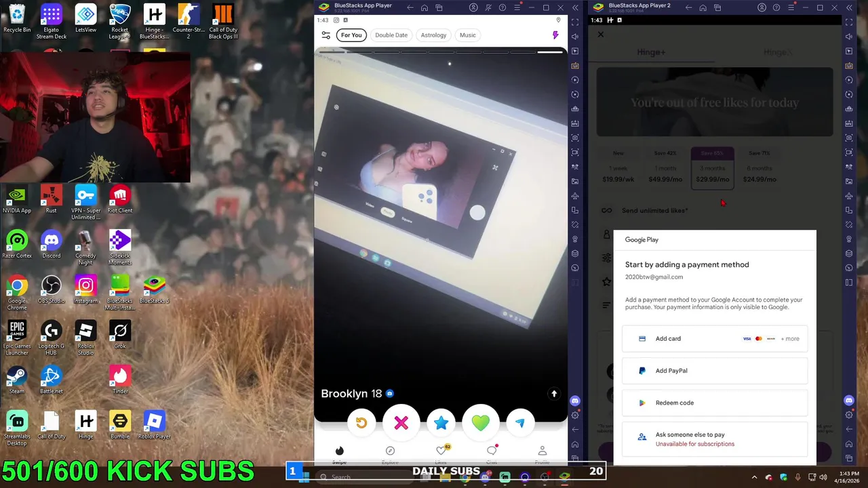Click home icon in BlueStacks App Player titlebar
The width and height of the screenshot is (868, 488).
[x=425, y=7]
